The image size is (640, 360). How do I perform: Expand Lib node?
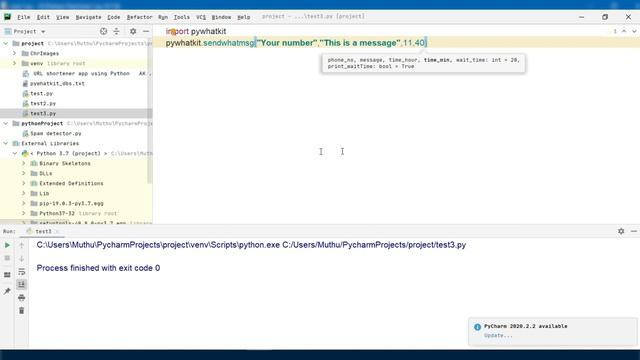24,193
